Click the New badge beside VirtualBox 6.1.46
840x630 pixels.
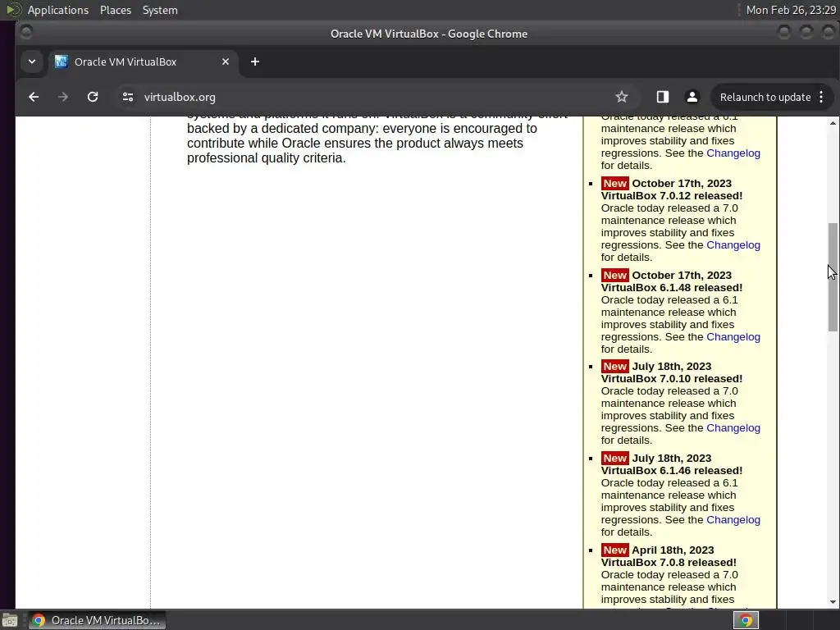[x=614, y=458]
